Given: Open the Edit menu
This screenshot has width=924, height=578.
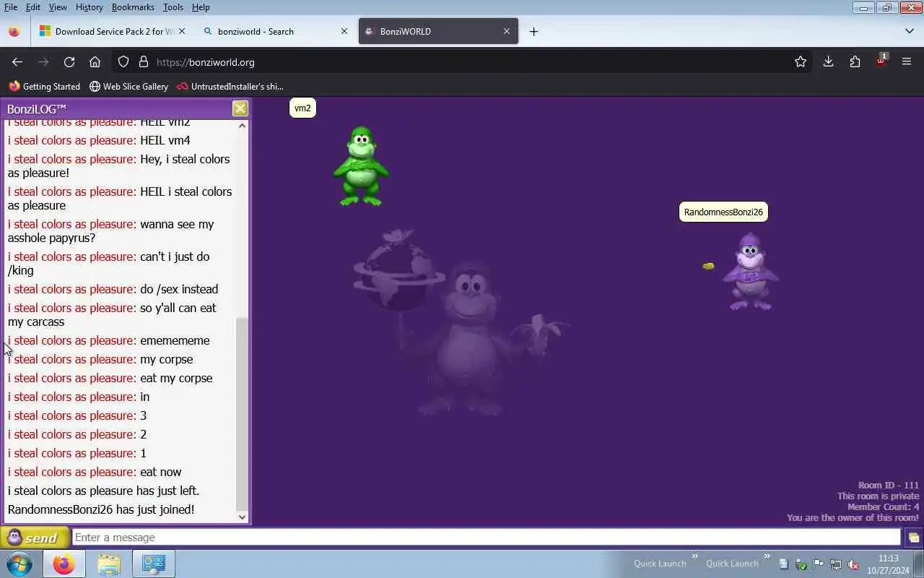Looking at the screenshot, I should (x=33, y=7).
